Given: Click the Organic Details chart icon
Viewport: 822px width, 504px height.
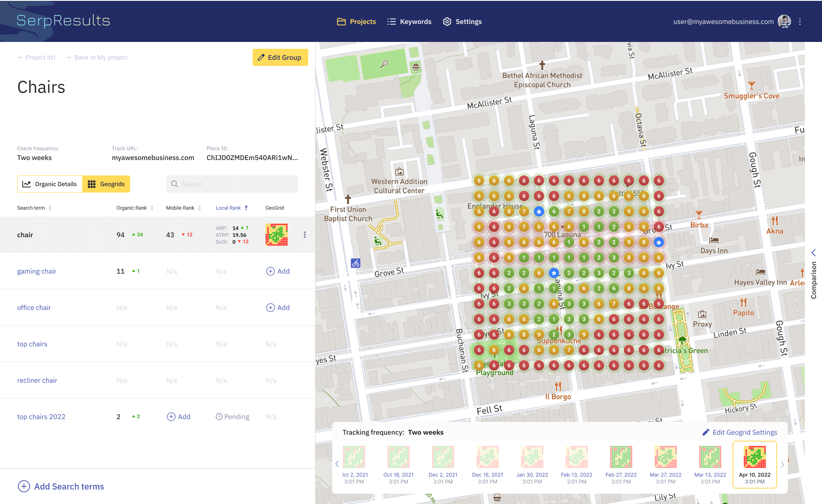Looking at the screenshot, I should click(x=27, y=184).
